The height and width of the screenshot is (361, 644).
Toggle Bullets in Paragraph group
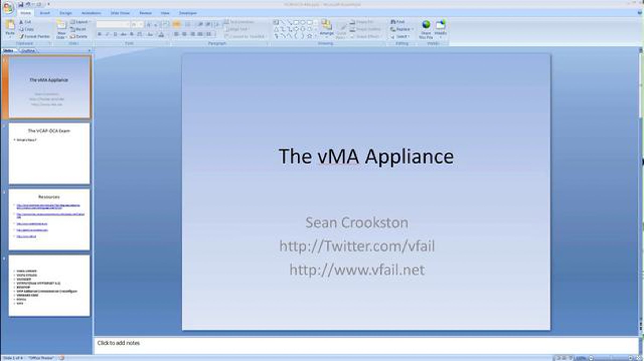click(x=177, y=24)
